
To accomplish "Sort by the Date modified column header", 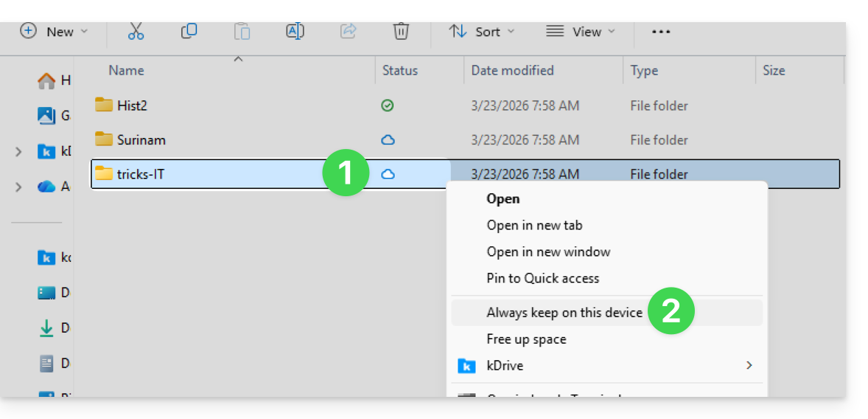I will tap(512, 71).
